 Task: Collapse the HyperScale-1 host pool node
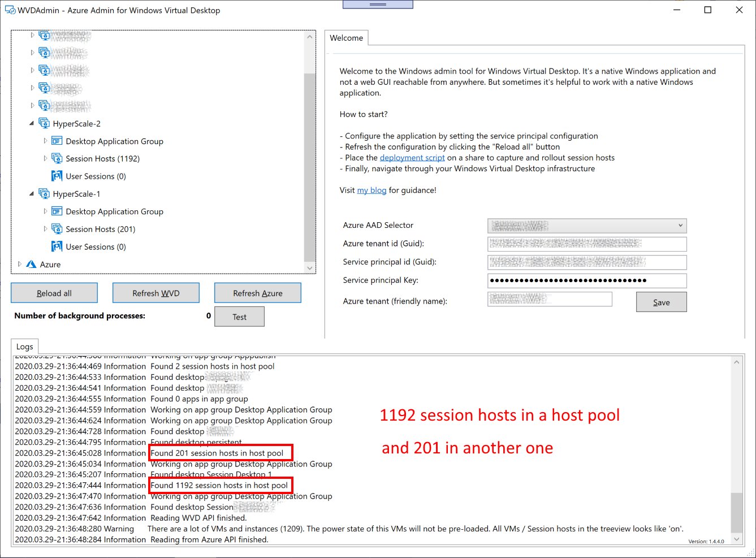click(x=32, y=193)
